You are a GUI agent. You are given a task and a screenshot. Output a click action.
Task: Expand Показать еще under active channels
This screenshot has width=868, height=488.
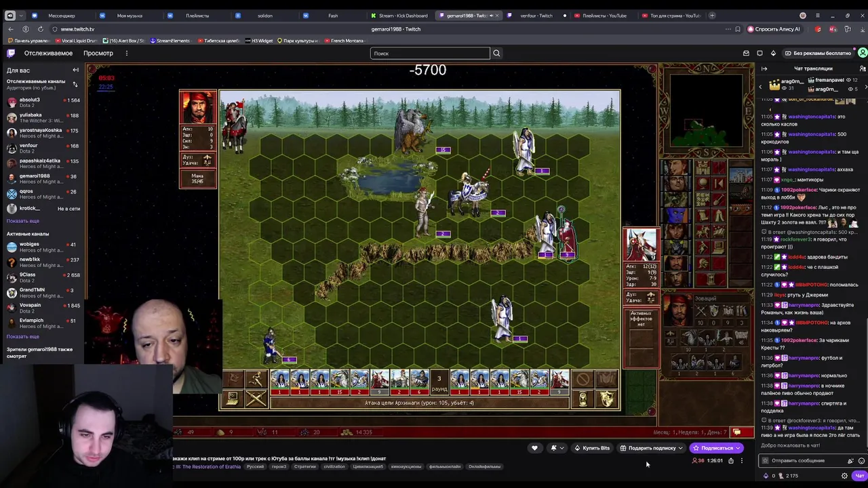23,337
